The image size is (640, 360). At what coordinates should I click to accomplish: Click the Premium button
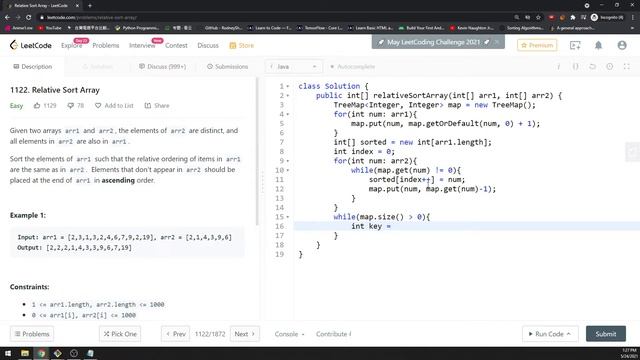537,45
